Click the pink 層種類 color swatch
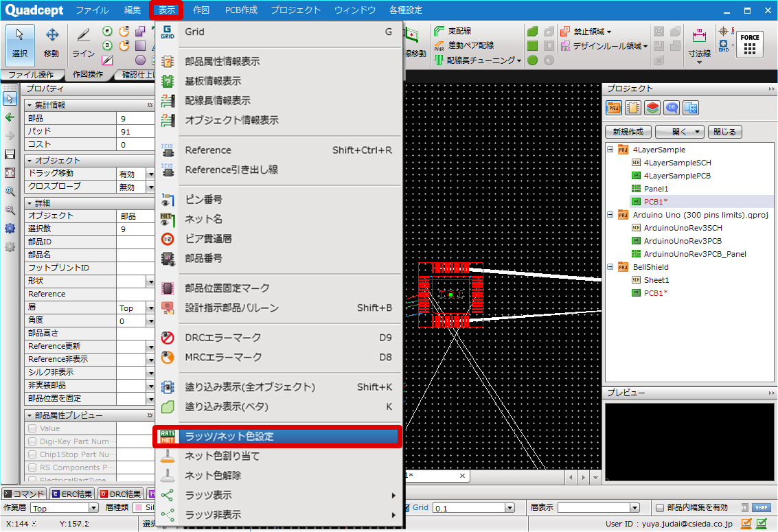Screen dimensions: 778x532 tap(138, 508)
